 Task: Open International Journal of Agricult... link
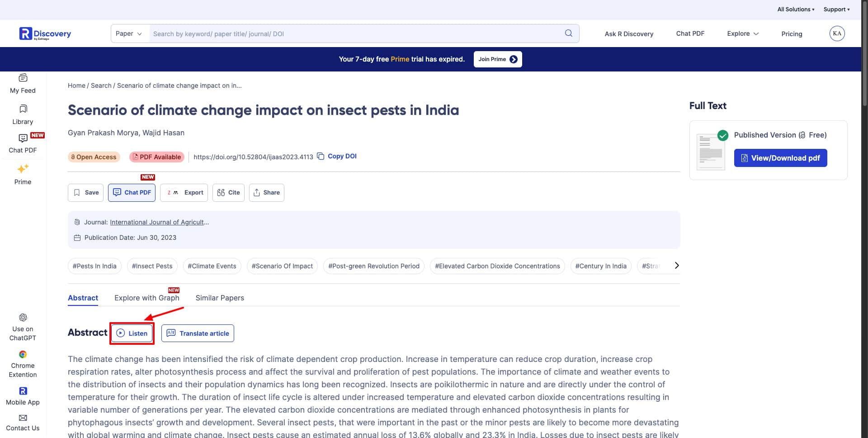pyautogui.click(x=159, y=222)
